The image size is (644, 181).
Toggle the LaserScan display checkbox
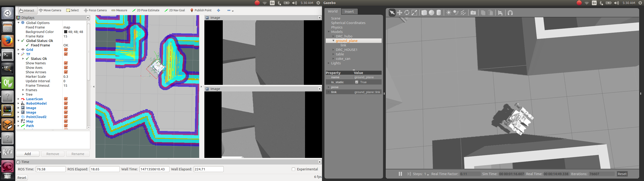[66, 99]
